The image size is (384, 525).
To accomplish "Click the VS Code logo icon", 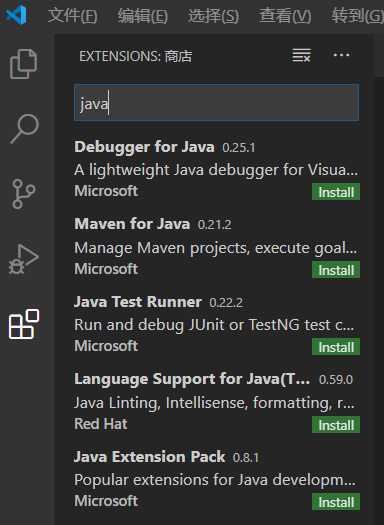I will click(16, 15).
